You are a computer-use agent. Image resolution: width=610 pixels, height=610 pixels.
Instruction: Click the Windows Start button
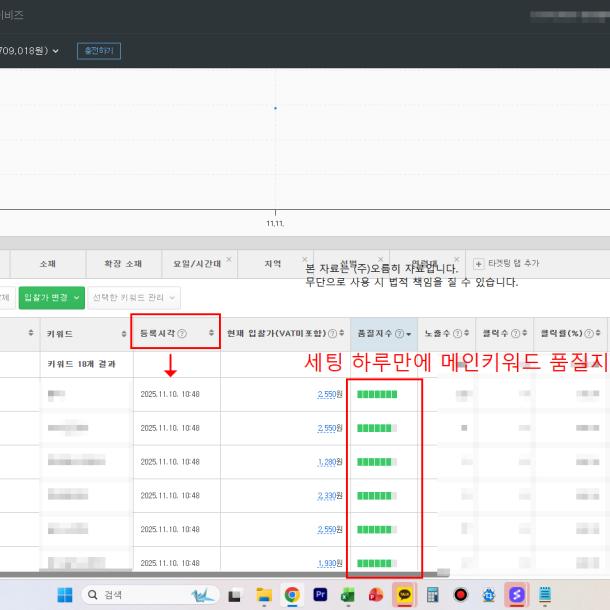pos(65,595)
